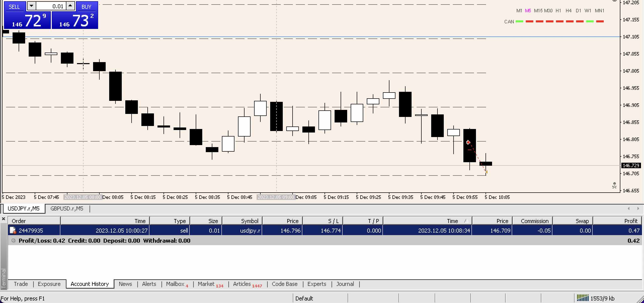Decrease lot size with down arrow
644x303 pixels.
[31, 6]
